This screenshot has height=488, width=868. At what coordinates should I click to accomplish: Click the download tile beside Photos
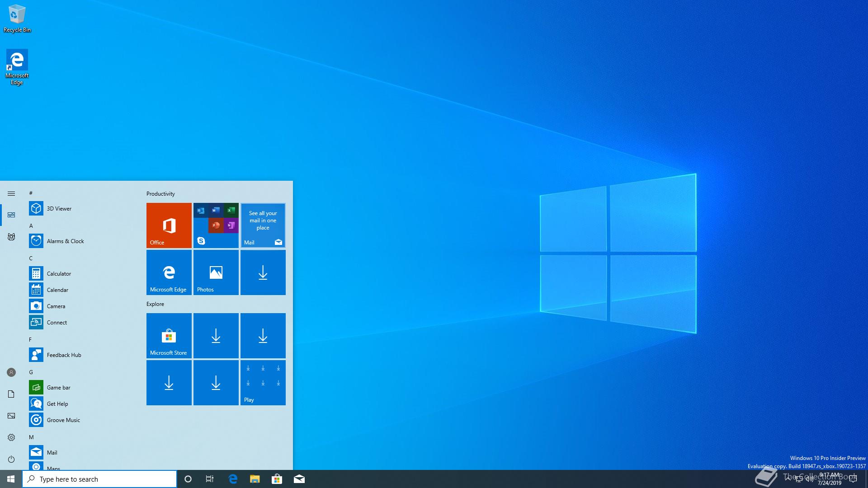(263, 272)
